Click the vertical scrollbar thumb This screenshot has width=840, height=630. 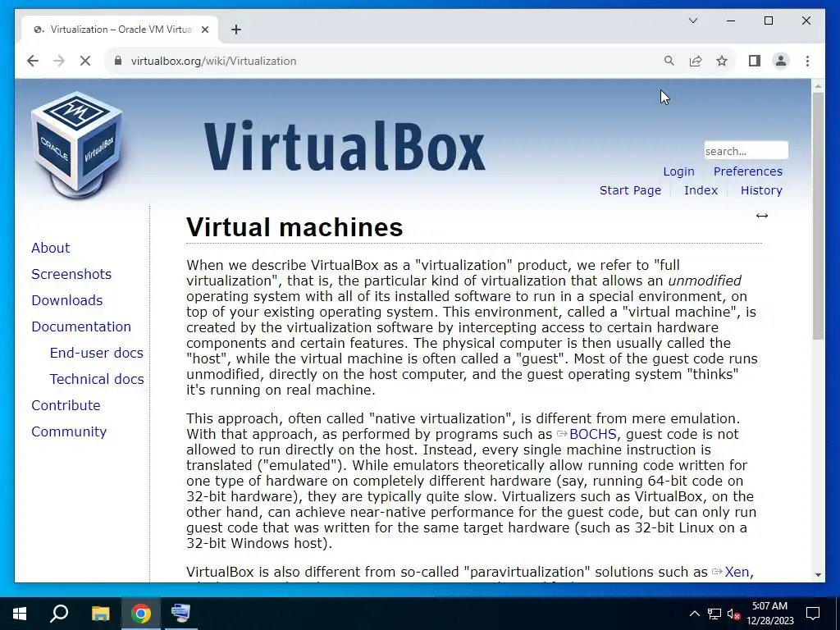818,216
